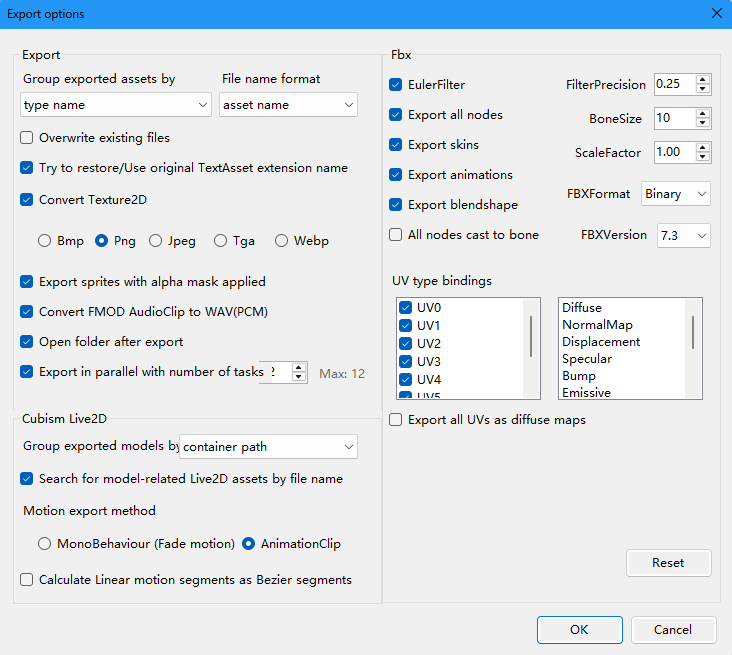The width and height of the screenshot is (732, 655).
Task: Click the UV list scrollbar
Action: [531, 336]
